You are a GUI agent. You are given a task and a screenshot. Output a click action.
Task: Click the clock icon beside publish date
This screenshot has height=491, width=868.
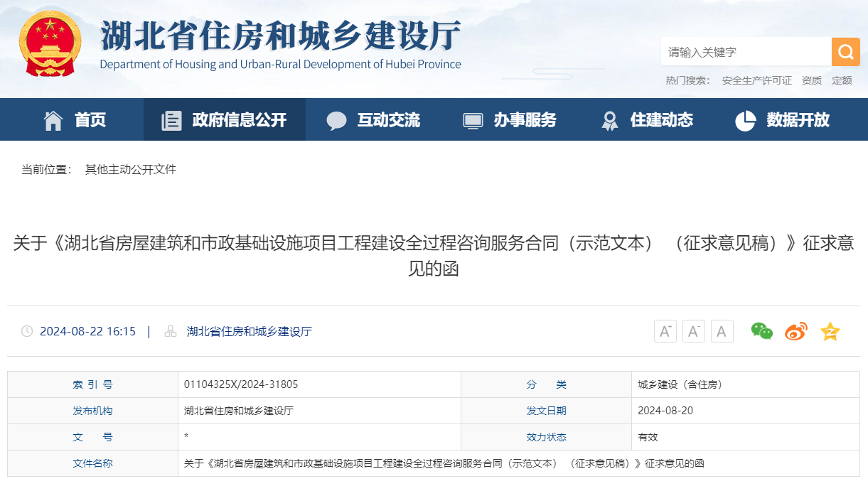(27, 330)
